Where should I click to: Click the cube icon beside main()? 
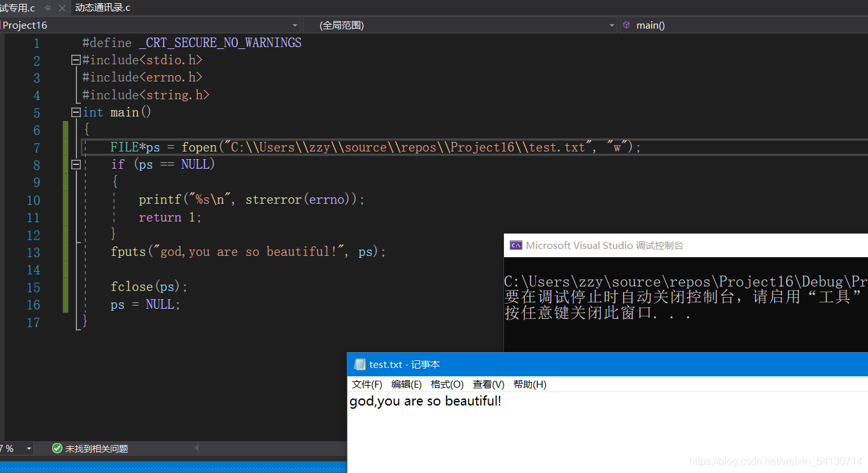pos(627,25)
